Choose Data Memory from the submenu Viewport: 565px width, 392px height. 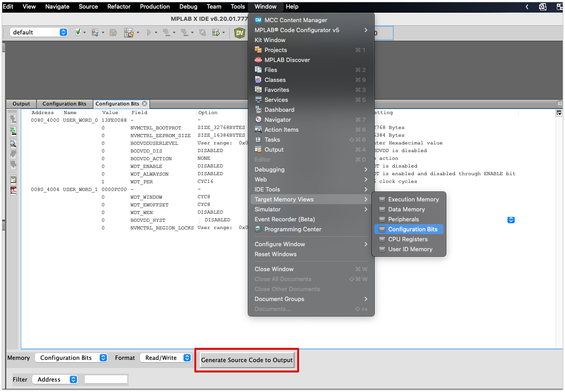point(409,209)
